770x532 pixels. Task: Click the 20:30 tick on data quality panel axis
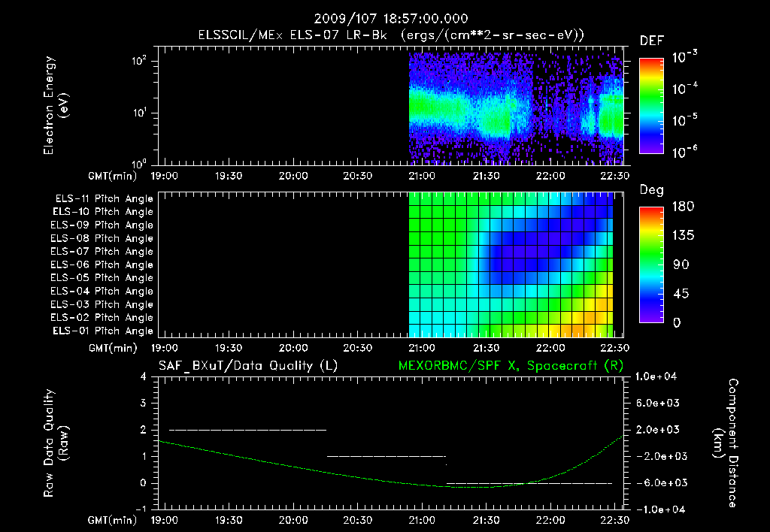pyautogui.click(x=357, y=520)
